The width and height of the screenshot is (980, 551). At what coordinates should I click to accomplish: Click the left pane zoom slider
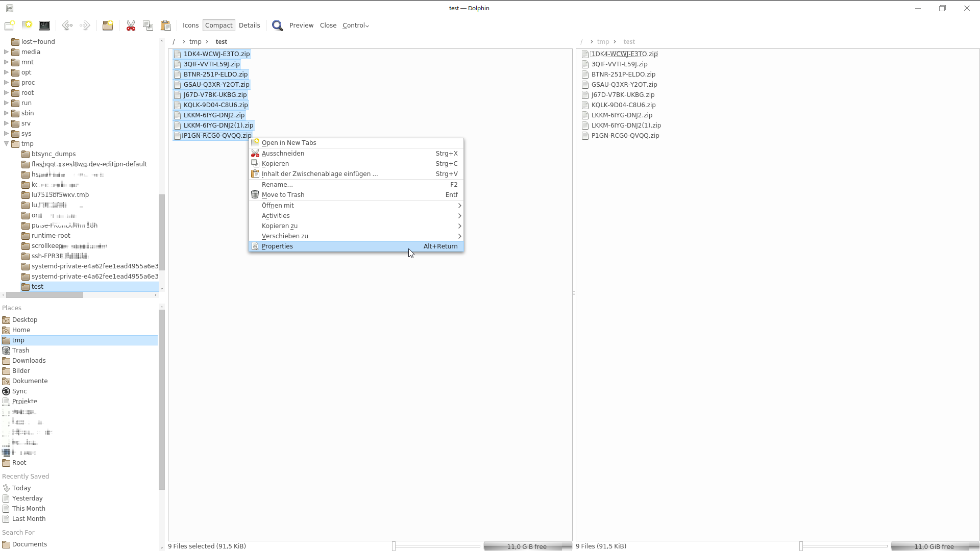coord(437,546)
